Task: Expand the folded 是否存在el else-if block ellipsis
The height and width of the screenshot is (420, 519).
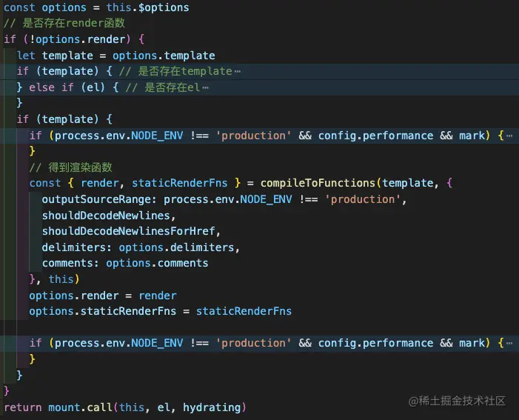Action: 205,87
